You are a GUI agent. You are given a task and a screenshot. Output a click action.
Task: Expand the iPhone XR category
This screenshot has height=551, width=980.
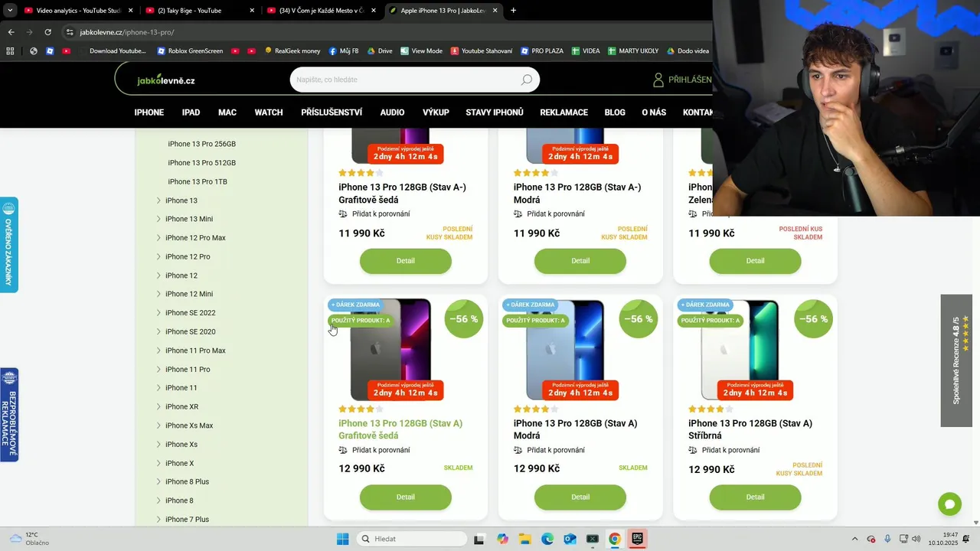(158, 406)
